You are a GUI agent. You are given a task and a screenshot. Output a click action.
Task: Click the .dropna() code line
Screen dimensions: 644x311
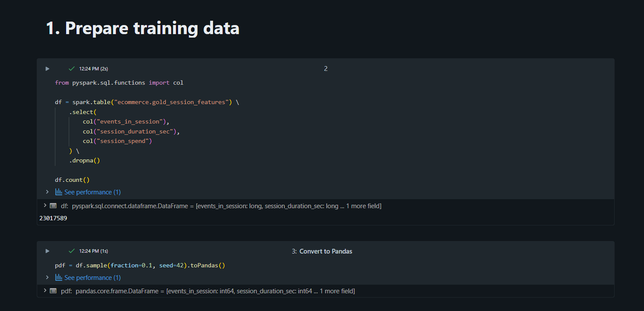(x=84, y=160)
